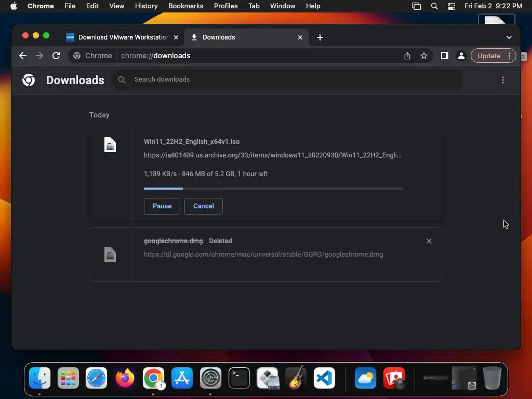Image resolution: width=532 pixels, height=399 pixels.
Task: Open the Downloads page three-dot menu
Action: (x=503, y=80)
